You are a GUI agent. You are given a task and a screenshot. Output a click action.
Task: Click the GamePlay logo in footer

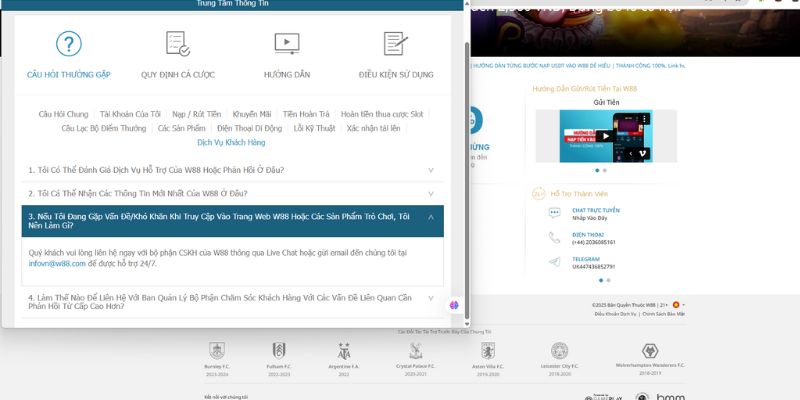(x=604, y=397)
